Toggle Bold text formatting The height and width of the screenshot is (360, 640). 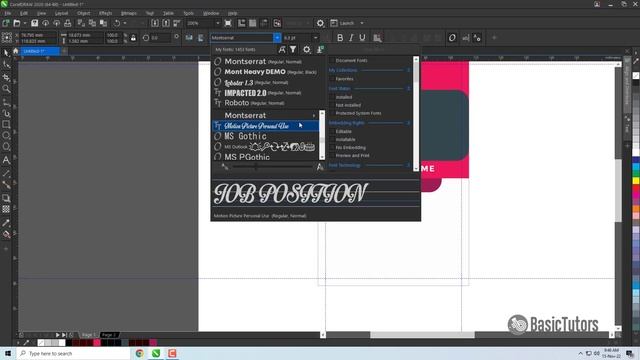click(340, 38)
